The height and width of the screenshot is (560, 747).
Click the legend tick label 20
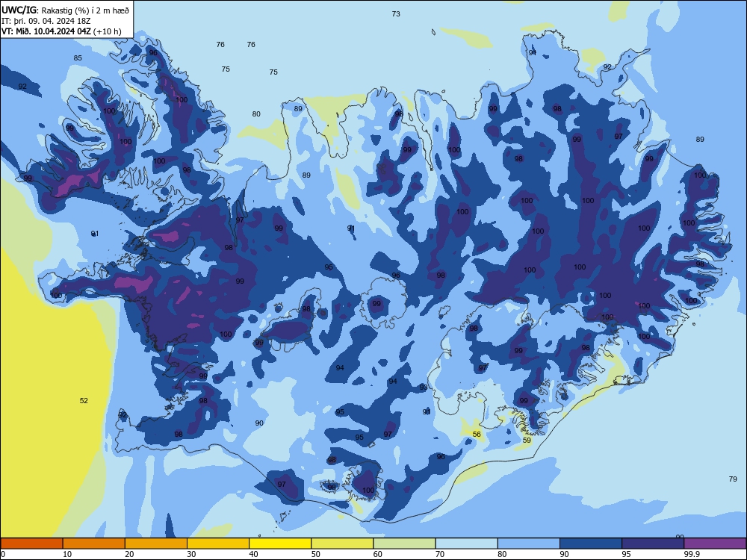(129, 554)
